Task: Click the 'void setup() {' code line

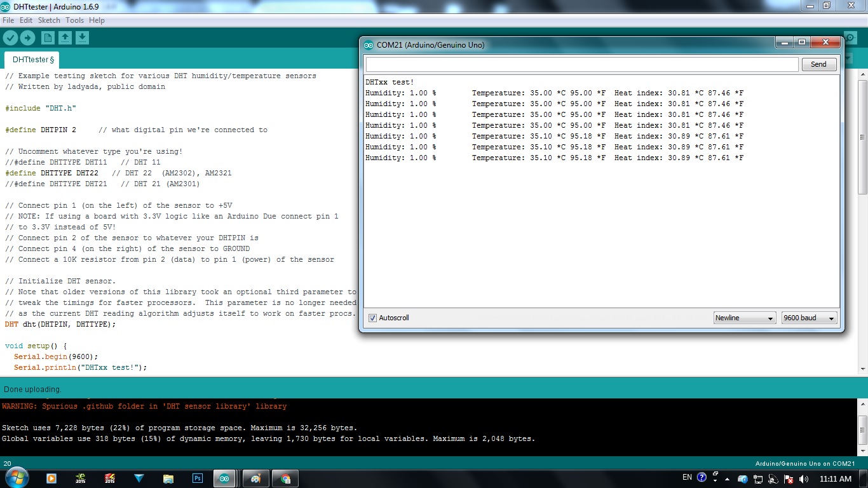Action: (x=36, y=346)
